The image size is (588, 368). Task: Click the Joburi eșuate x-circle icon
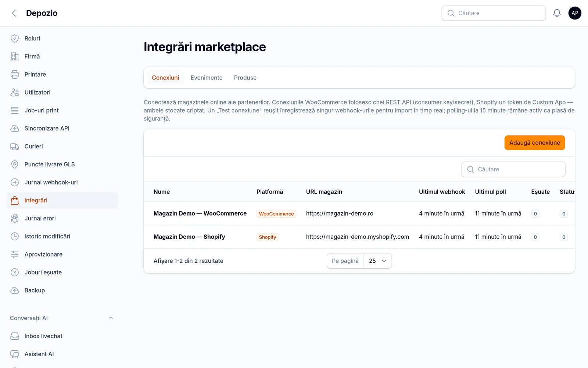[15, 273]
